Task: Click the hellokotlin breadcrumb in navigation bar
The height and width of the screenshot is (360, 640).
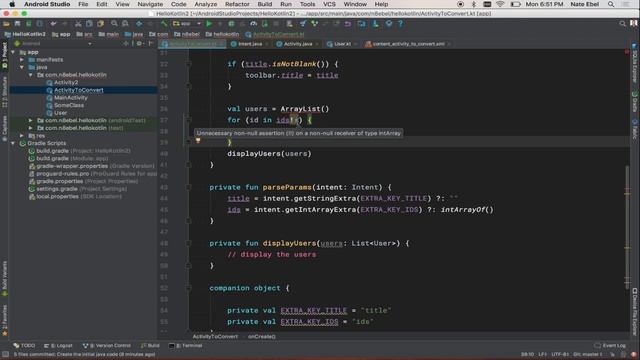Action: point(222,34)
